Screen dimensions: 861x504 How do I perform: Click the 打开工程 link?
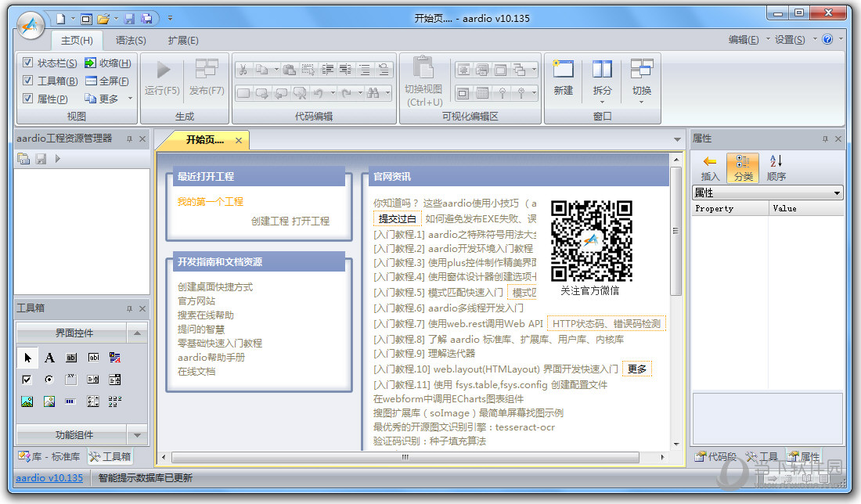[311, 221]
